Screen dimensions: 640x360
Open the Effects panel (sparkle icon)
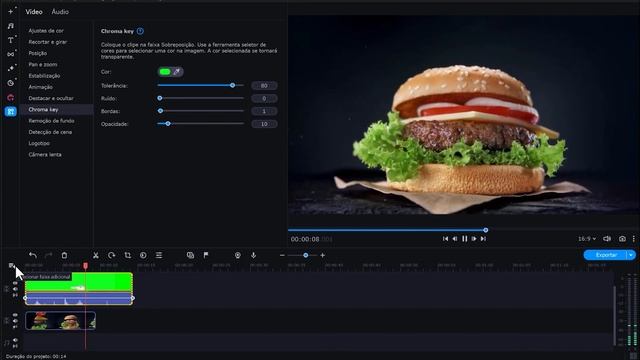pos(11,68)
